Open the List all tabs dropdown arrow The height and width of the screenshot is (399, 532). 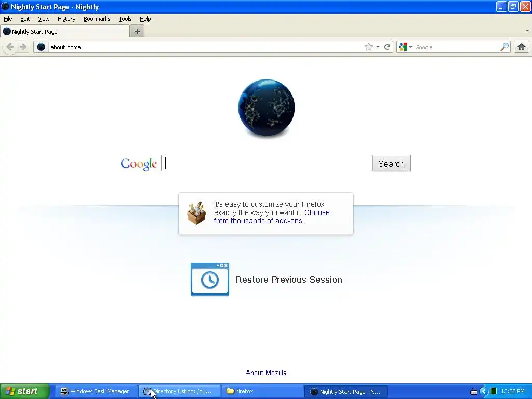[527, 31]
